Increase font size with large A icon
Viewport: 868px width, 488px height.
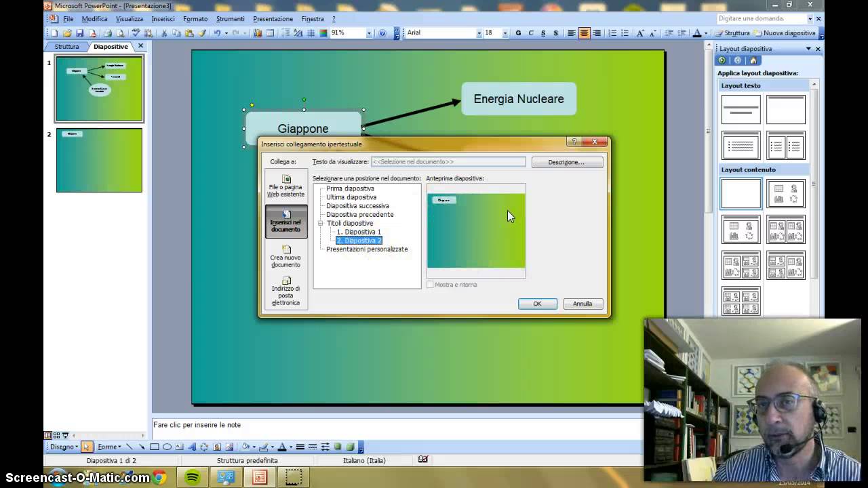tap(640, 33)
